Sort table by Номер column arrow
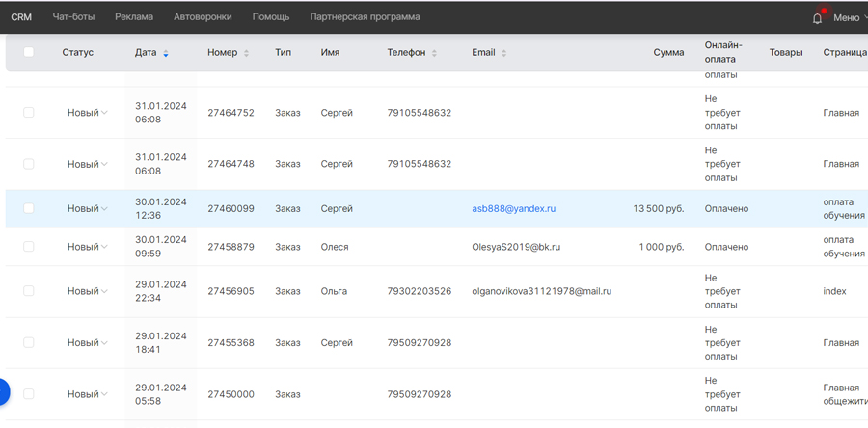This screenshot has height=428, width=868. pyautogui.click(x=247, y=53)
